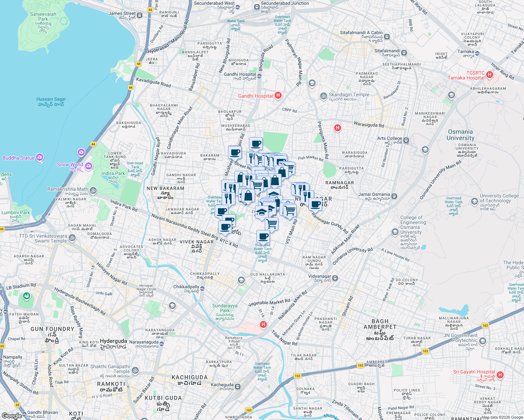Open the Sri Gayatri Hospital marker

[500, 375]
